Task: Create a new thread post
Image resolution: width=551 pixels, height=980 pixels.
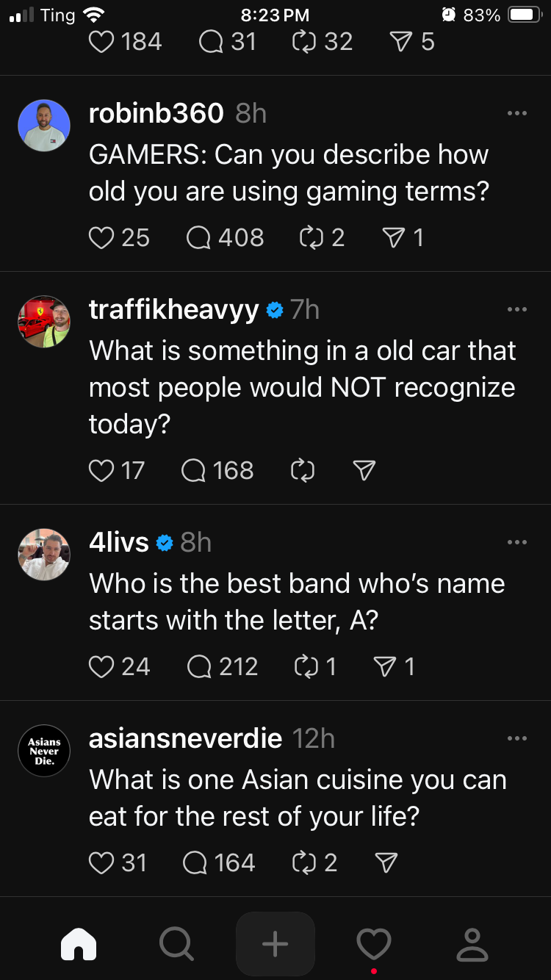Action: (275, 944)
